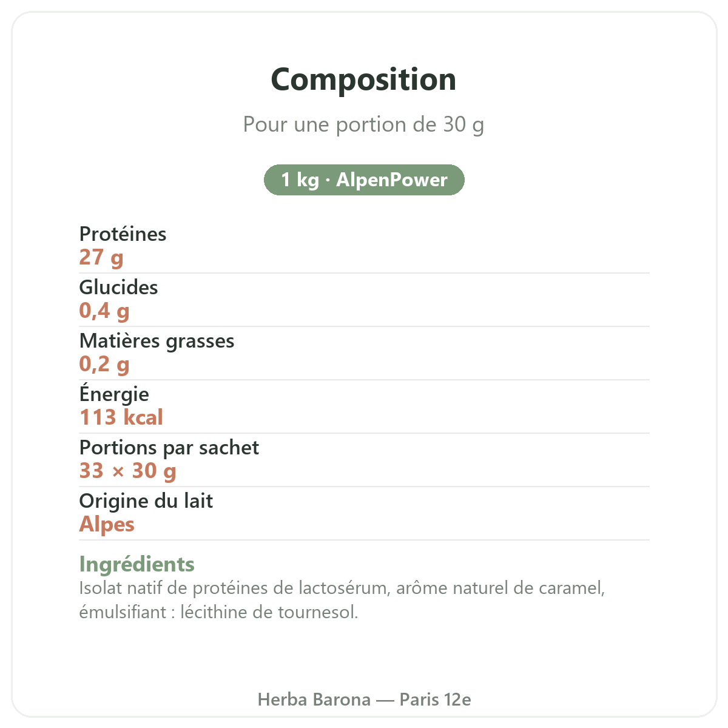The height and width of the screenshot is (728, 728).
Task: Click the Glucides label
Action: pos(119,287)
